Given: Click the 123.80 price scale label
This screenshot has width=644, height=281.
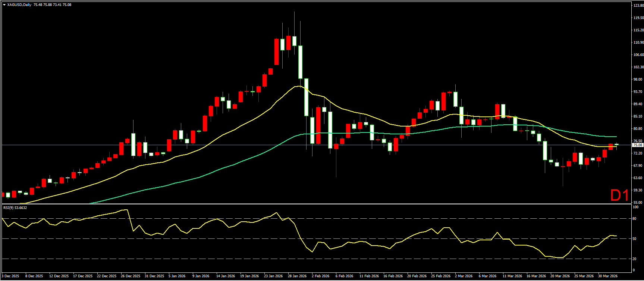Looking at the screenshot, I should click(x=638, y=6).
